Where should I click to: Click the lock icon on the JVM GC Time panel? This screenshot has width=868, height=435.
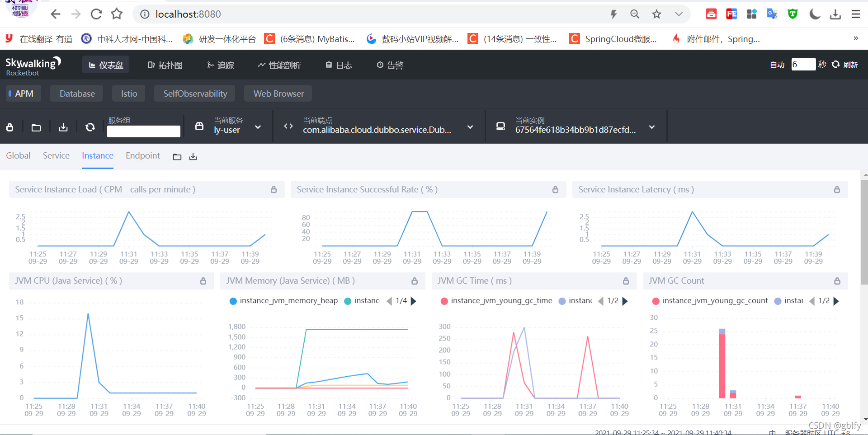tap(626, 281)
